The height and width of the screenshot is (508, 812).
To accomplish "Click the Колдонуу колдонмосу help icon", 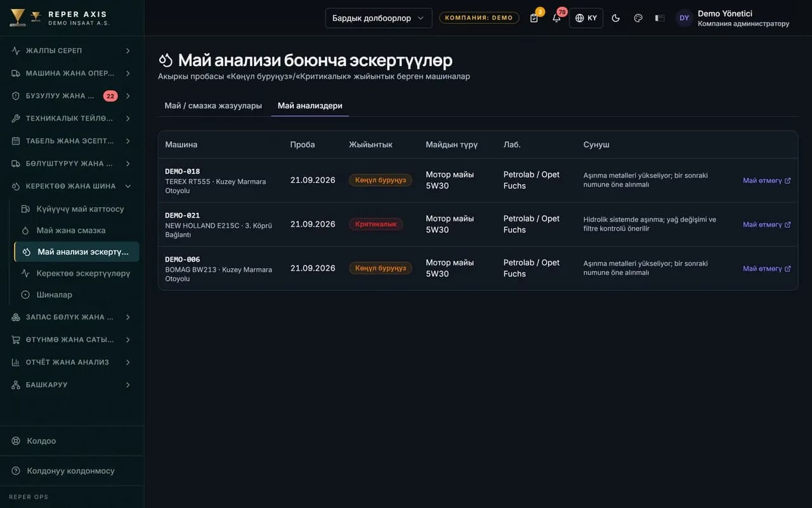I will [x=16, y=471].
